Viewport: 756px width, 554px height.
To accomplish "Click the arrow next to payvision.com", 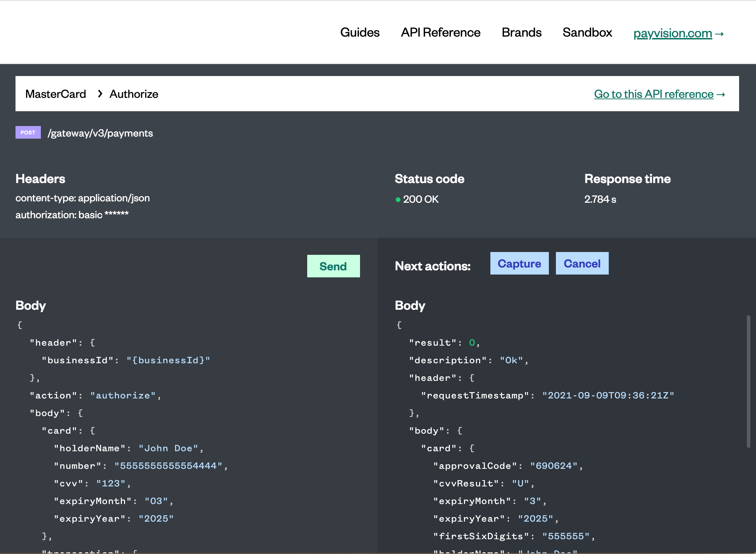I will tap(720, 34).
